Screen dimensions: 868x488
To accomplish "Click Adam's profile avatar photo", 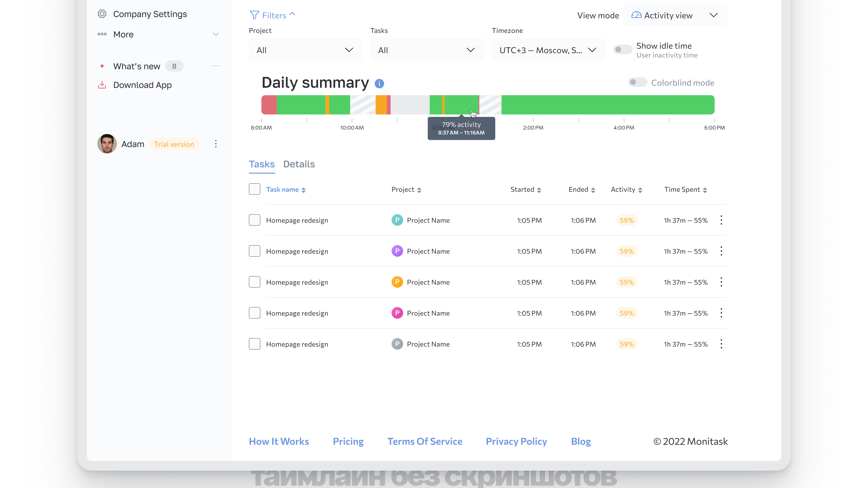I will [107, 144].
